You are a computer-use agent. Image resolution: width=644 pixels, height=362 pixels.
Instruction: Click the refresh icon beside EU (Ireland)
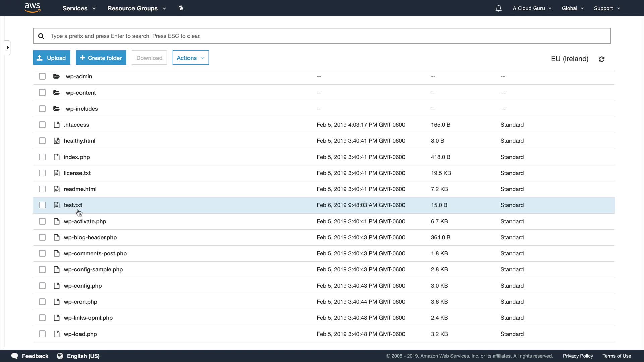602,59
